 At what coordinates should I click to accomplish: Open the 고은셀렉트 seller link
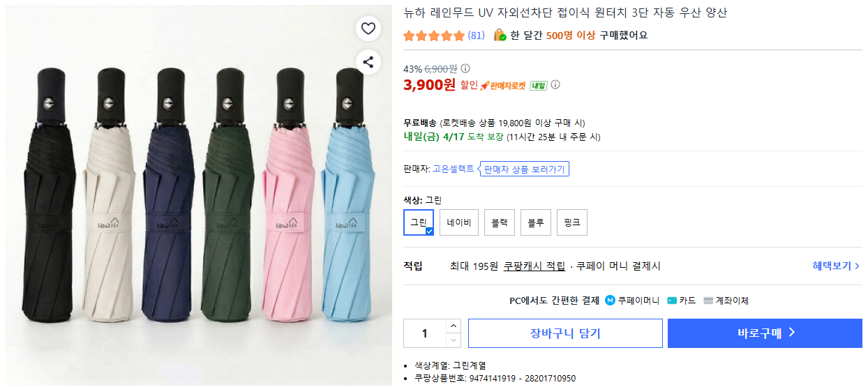453,169
